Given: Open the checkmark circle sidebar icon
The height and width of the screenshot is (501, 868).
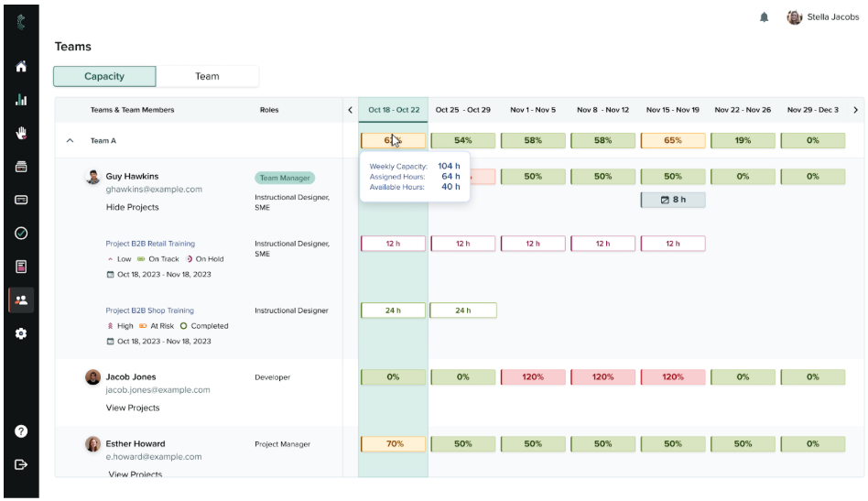Looking at the screenshot, I should click(21, 233).
